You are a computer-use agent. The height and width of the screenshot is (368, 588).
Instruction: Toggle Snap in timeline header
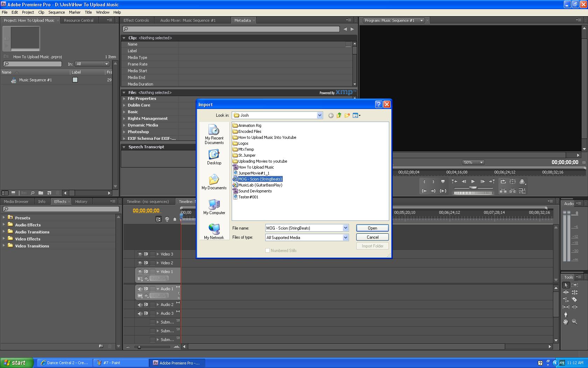pyautogui.click(x=159, y=219)
